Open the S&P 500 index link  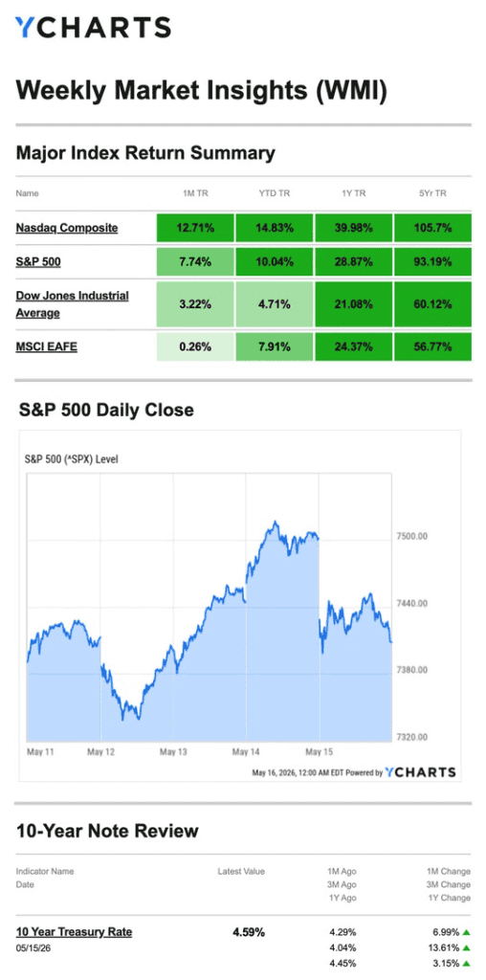(x=38, y=262)
